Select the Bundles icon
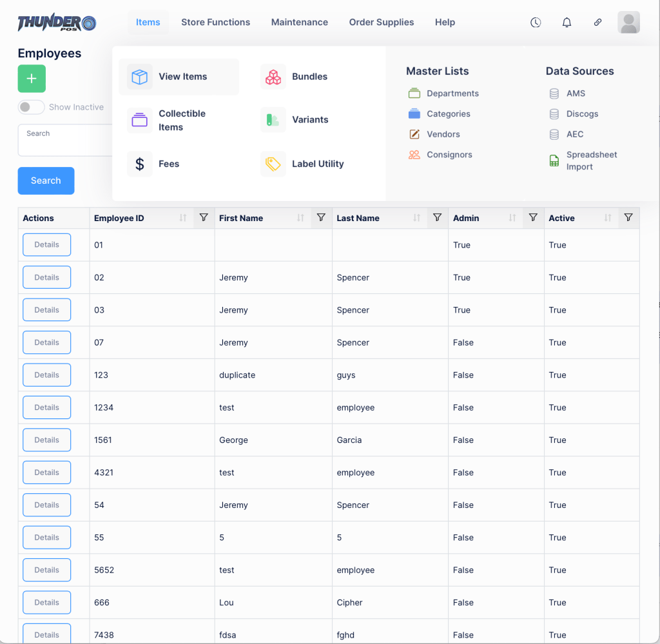 (x=273, y=76)
